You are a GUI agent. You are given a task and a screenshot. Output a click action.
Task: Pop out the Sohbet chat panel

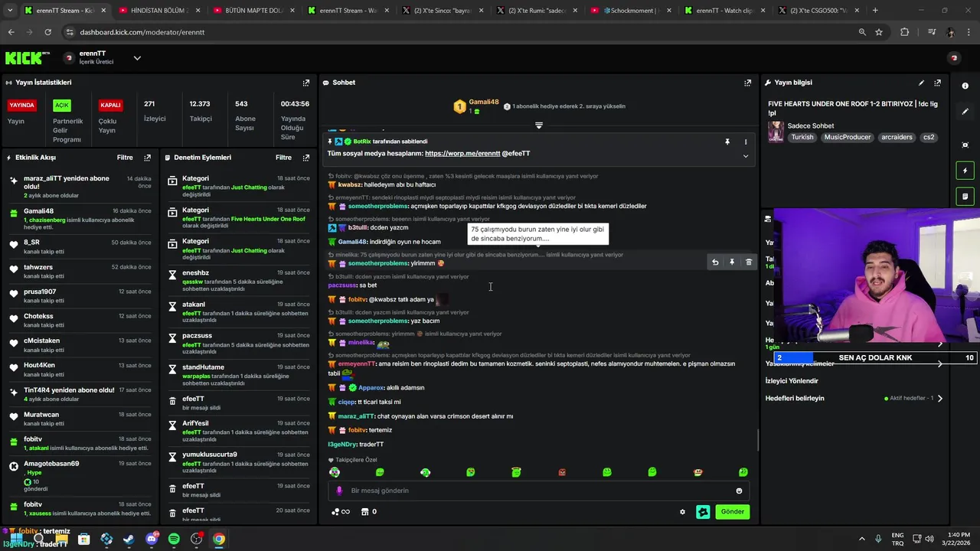pos(748,83)
